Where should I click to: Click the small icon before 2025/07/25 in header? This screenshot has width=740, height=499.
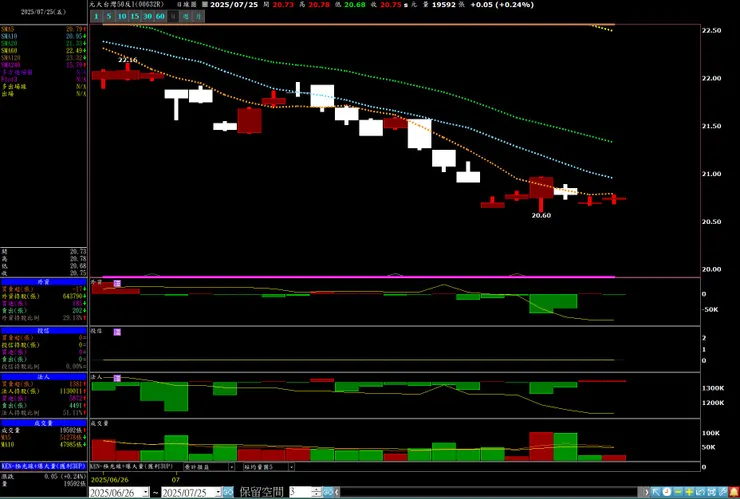coord(204,5)
